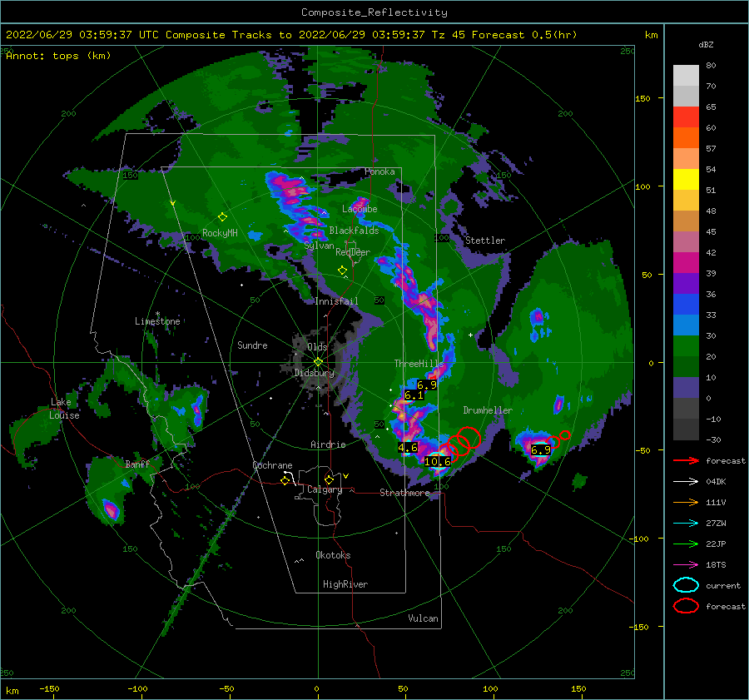
Task: Click the yellow diamond marker below RedDeer
Action: click(x=342, y=271)
